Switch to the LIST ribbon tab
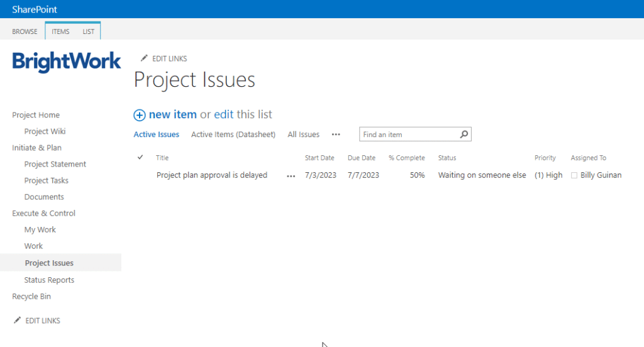 tap(89, 31)
